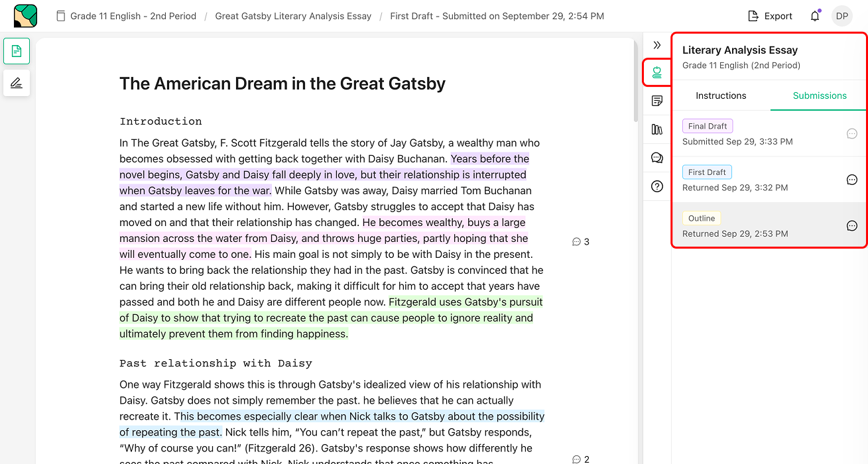Click the blue highlighted 'This becomes especially clear' sentence
This screenshot has height=464, width=868.
[x=332, y=424]
